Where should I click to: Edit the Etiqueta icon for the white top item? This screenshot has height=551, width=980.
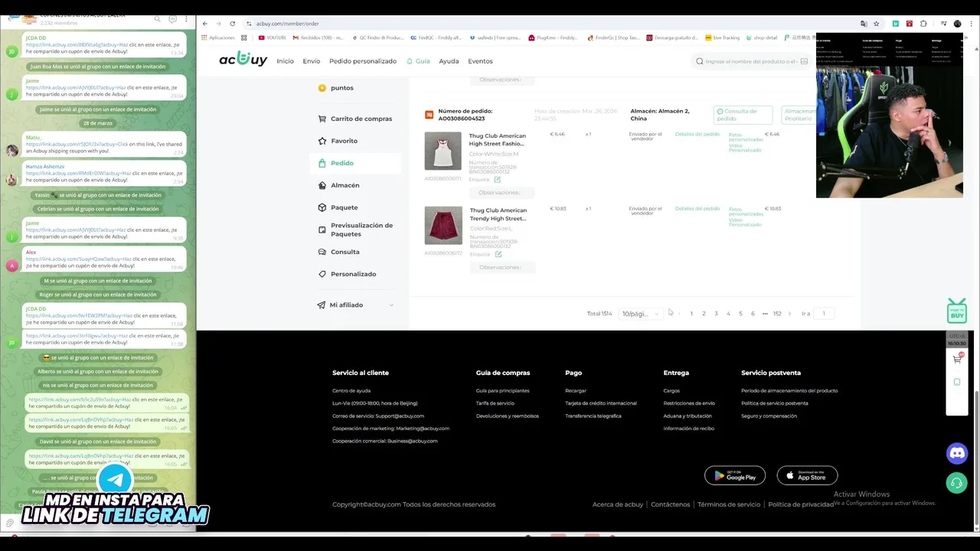point(498,180)
